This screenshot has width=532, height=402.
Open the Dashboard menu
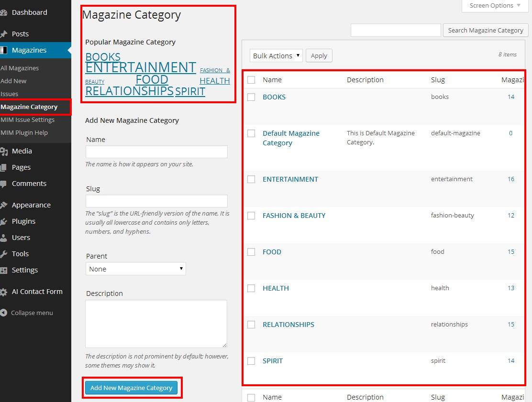(30, 12)
